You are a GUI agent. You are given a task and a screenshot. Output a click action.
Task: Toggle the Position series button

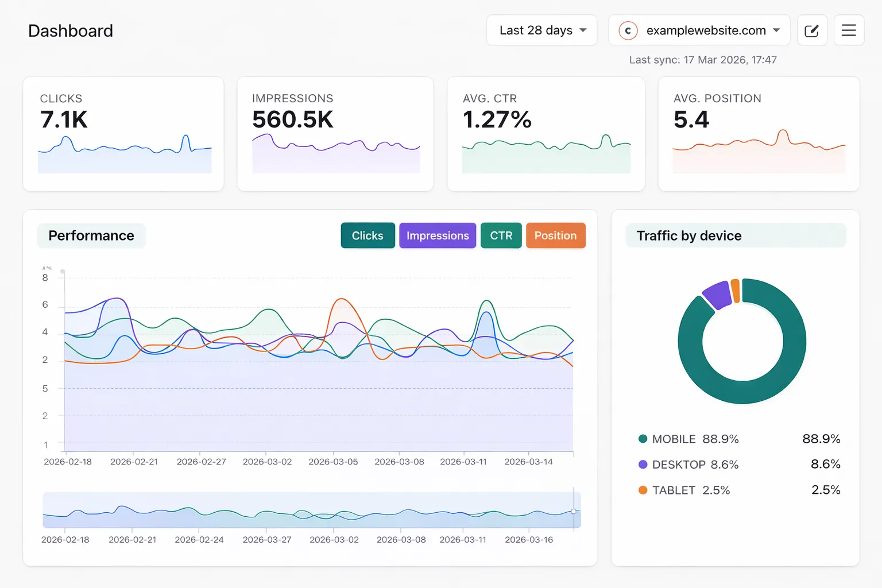point(555,235)
